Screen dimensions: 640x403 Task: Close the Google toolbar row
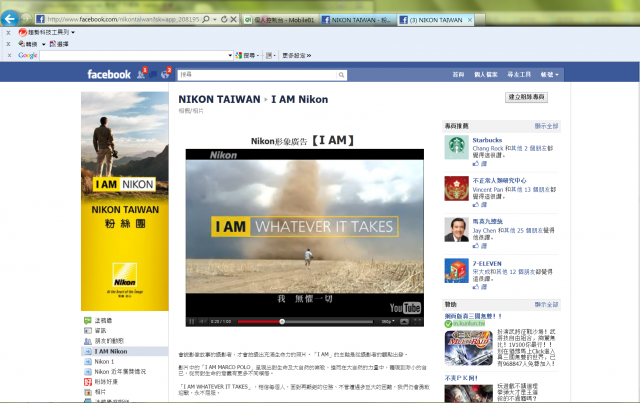pyautogui.click(x=8, y=55)
